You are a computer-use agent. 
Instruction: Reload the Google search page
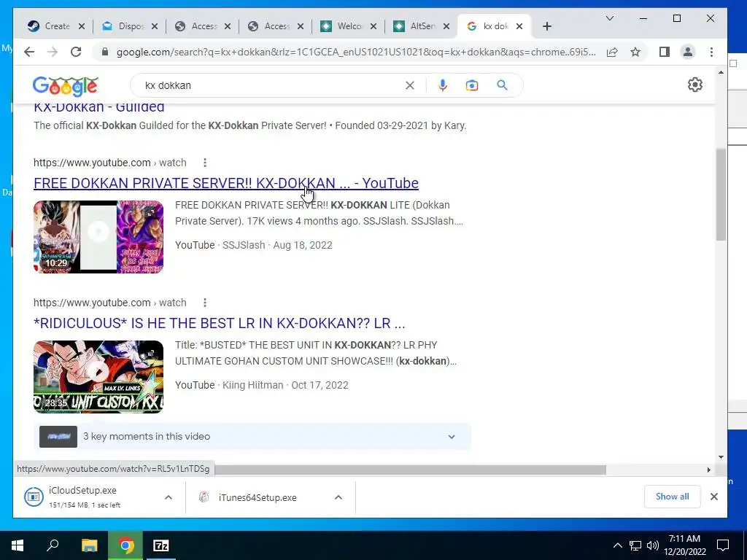point(76,52)
